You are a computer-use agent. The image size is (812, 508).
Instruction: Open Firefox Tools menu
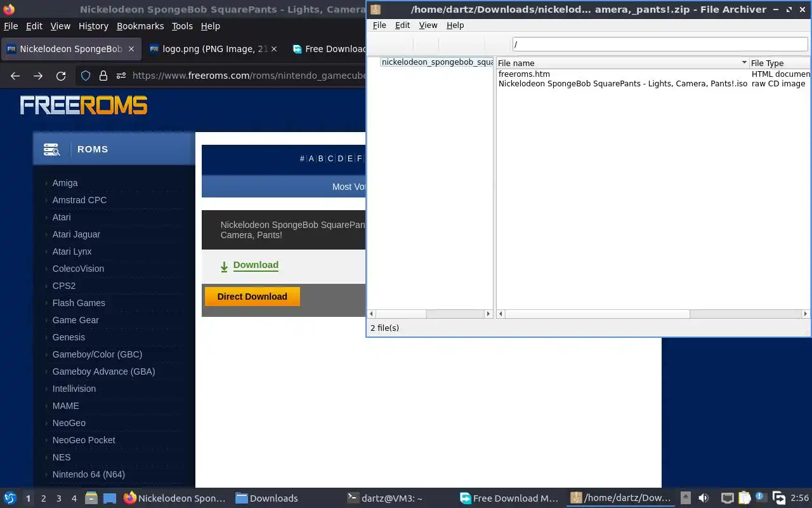[x=182, y=26]
